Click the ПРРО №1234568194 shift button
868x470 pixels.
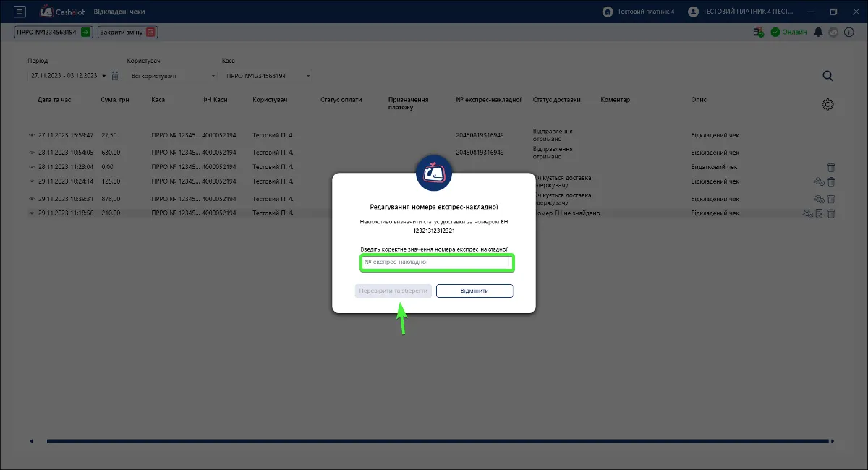point(54,32)
